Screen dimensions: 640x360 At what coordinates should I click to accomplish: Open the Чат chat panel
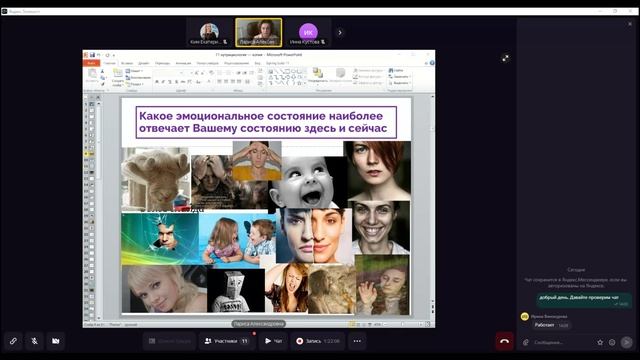(273, 341)
